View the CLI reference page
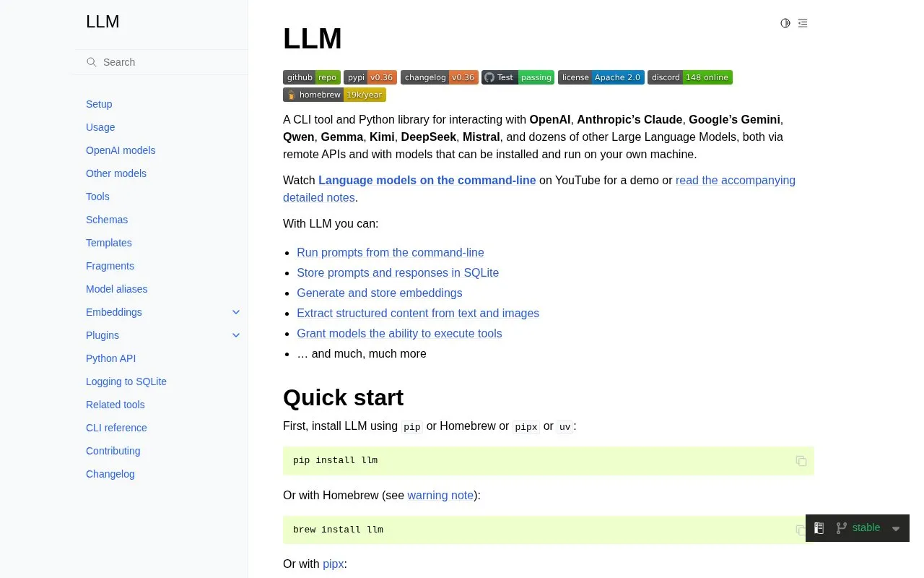 pos(116,428)
